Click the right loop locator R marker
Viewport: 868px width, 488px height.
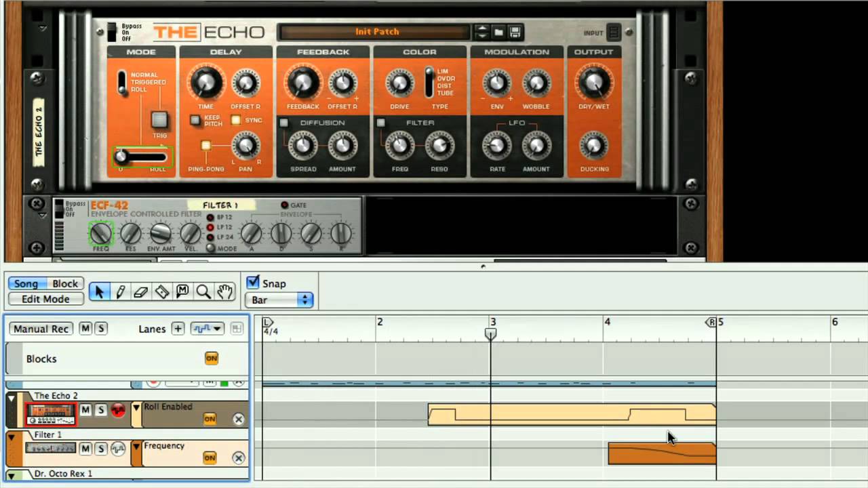(x=711, y=323)
